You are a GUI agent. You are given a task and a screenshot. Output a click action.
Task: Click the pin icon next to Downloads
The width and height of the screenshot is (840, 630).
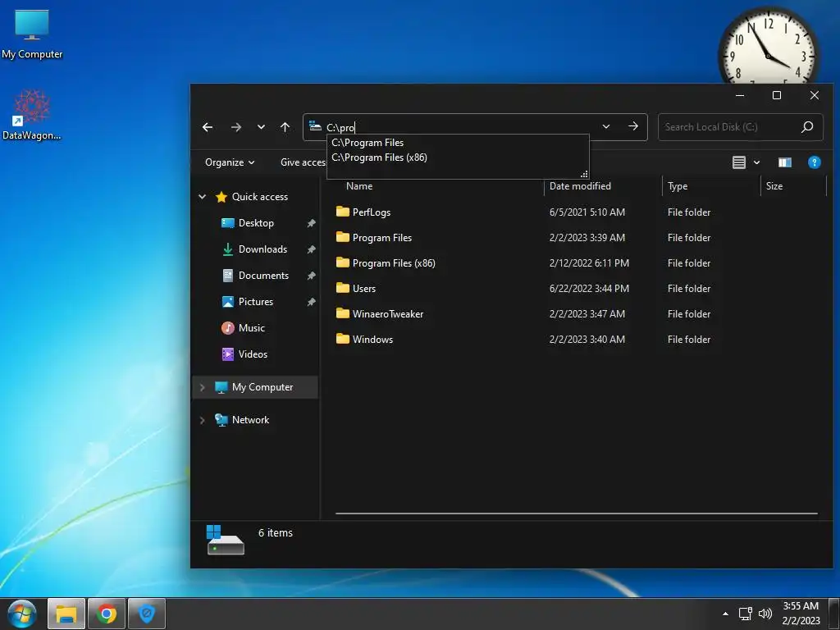point(311,249)
